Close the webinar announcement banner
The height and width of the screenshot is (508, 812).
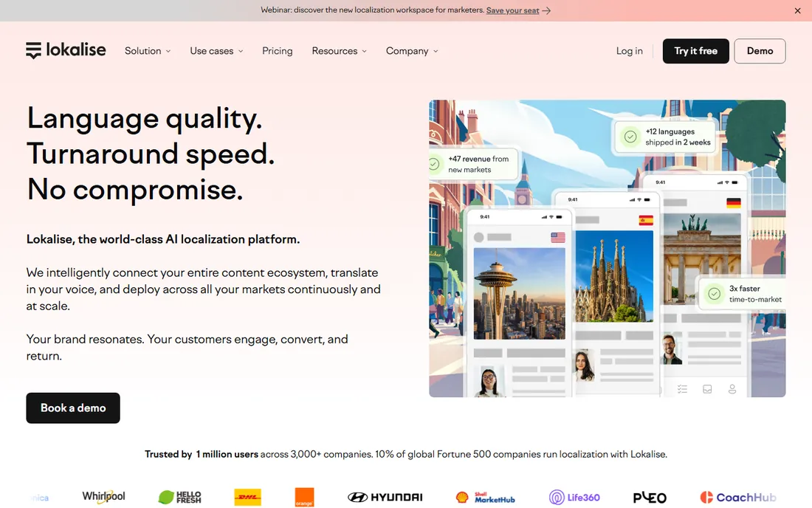click(797, 10)
